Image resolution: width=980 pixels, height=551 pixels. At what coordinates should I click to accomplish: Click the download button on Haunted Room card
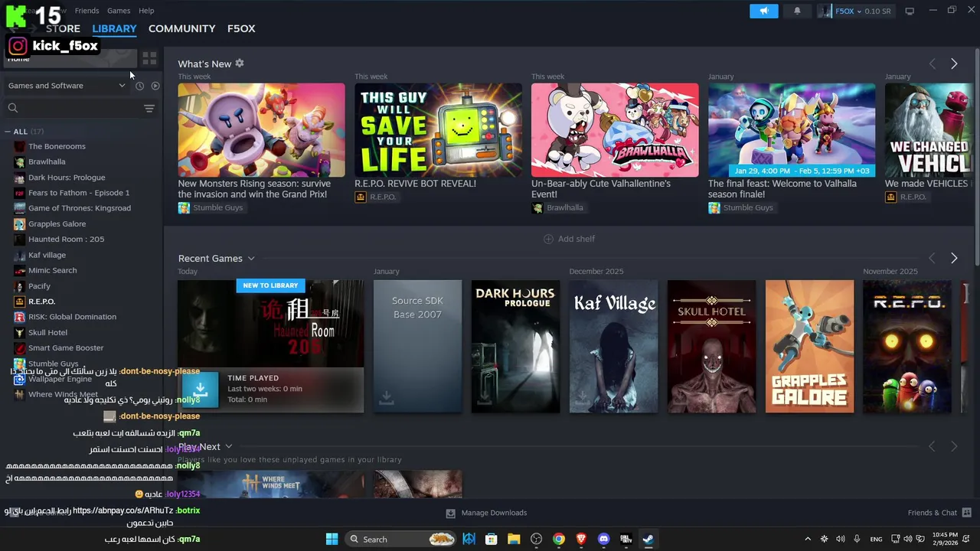tap(201, 390)
